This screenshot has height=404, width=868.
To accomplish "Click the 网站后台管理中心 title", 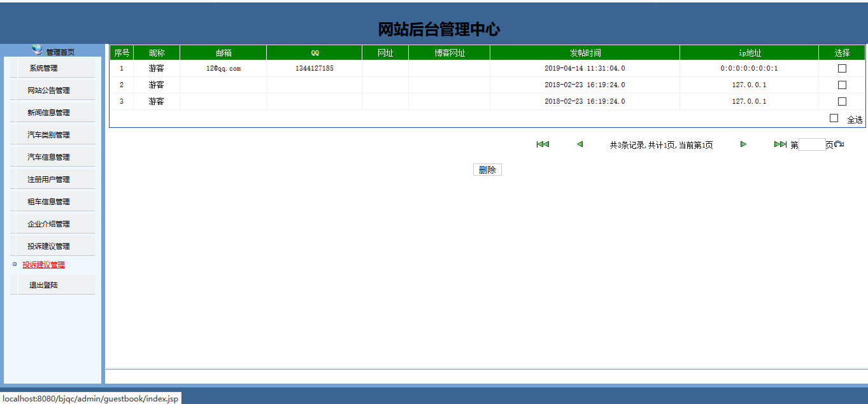I will click(439, 29).
